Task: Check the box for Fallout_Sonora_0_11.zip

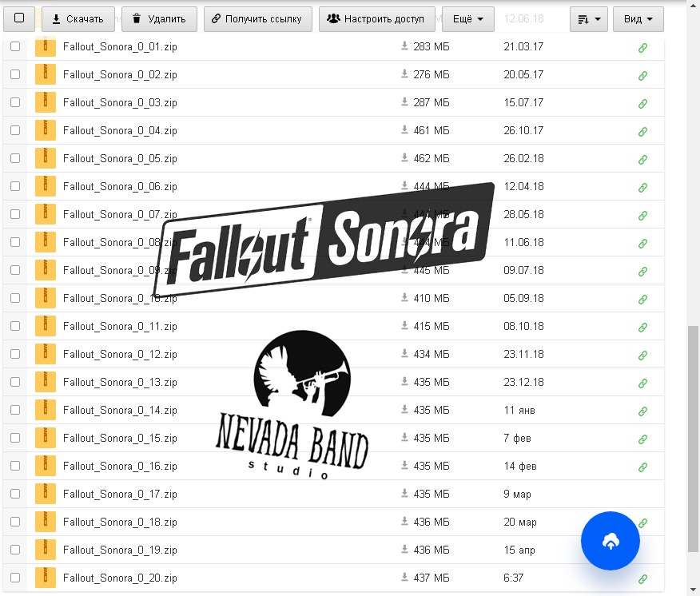Action: tap(15, 326)
